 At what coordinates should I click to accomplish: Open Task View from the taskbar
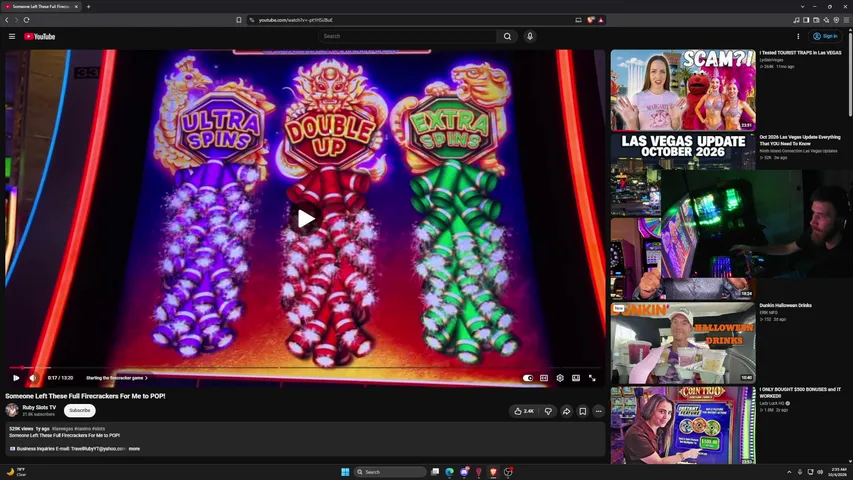435,472
